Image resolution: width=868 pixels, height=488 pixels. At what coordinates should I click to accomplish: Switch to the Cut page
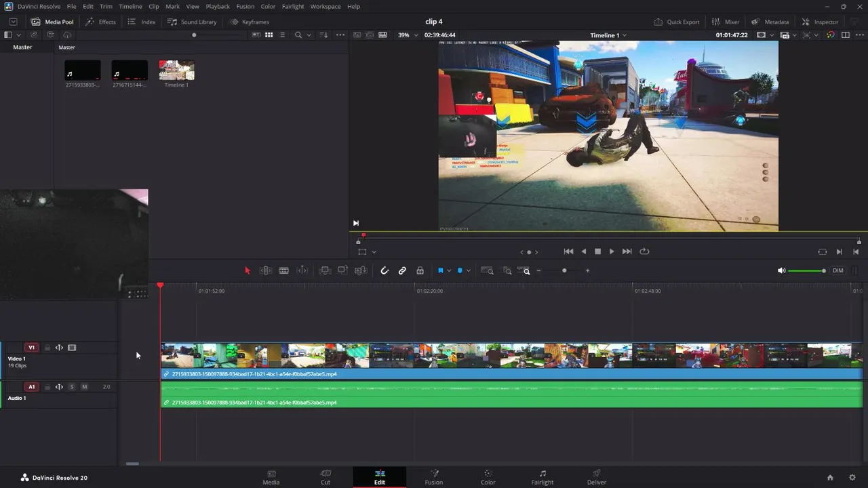pos(325,477)
